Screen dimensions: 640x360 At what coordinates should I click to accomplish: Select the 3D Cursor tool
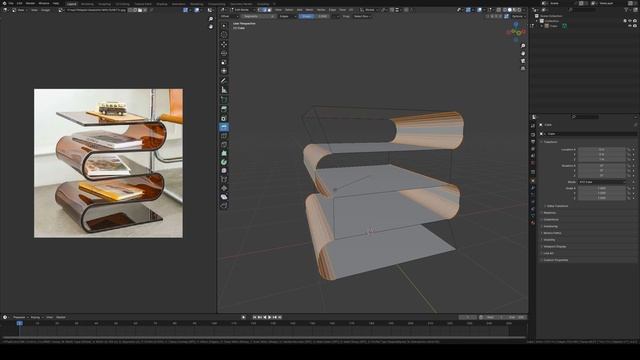coord(224,35)
